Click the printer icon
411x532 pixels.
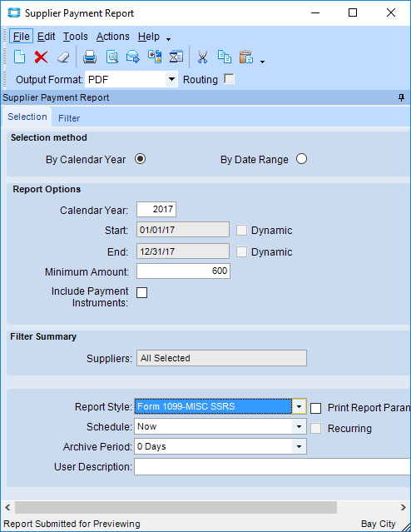pos(90,57)
